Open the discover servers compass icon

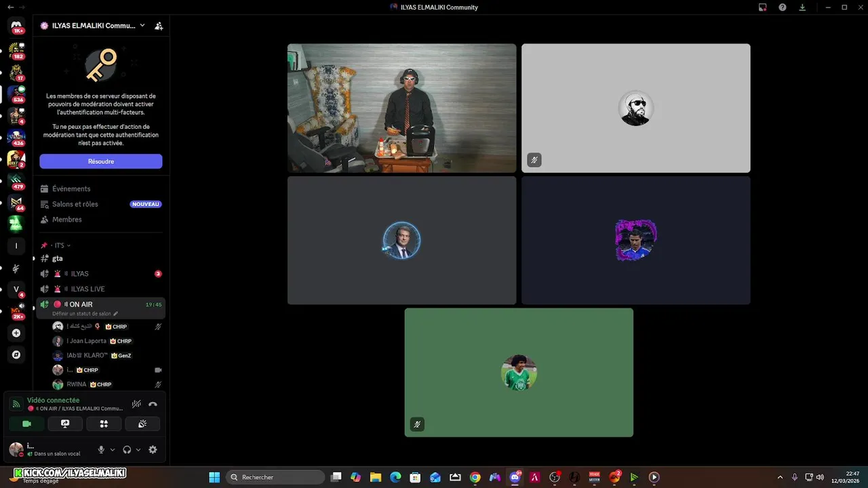click(16, 354)
